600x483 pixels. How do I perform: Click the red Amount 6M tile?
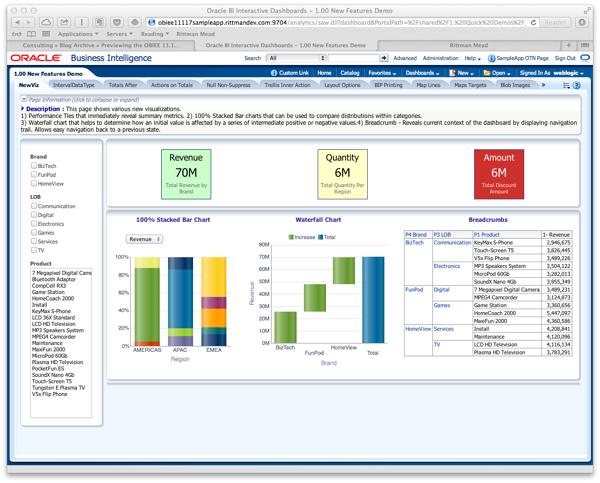(499, 174)
